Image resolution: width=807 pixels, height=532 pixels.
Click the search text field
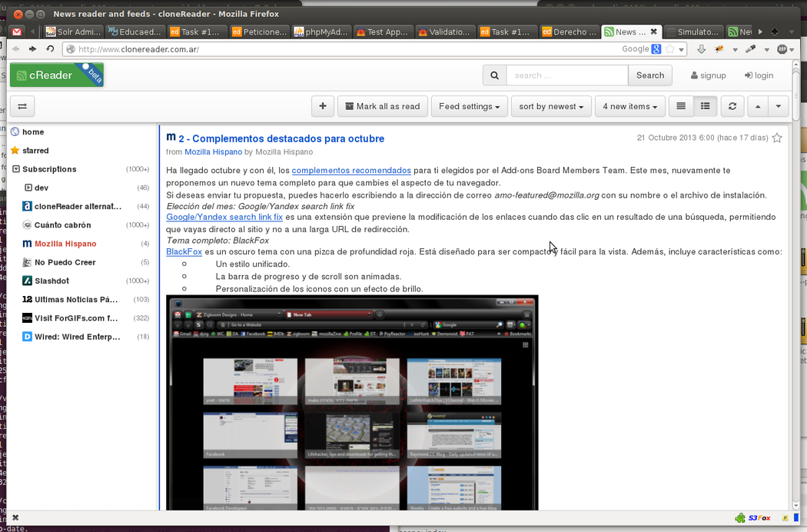point(566,75)
